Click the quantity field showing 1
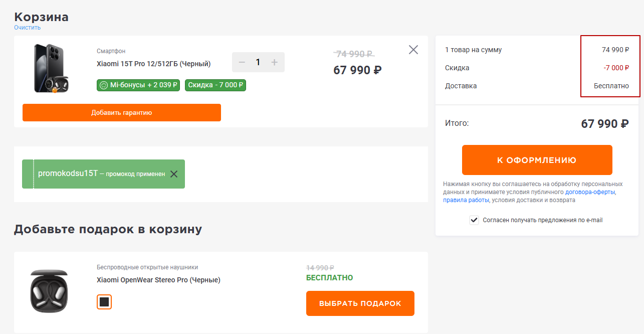 tap(258, 62)
